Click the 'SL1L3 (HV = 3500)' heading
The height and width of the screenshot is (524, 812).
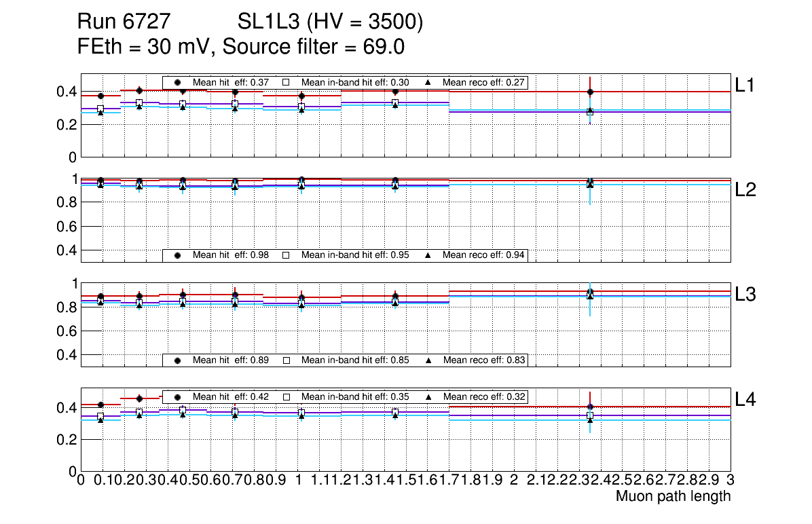coord(330,22)
